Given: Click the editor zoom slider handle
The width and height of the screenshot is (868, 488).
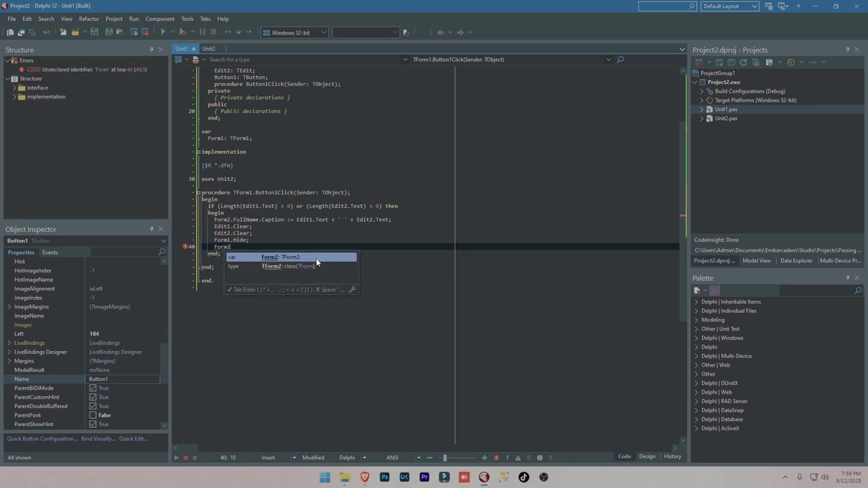Looking at the screenshot, I should point(445,457).
